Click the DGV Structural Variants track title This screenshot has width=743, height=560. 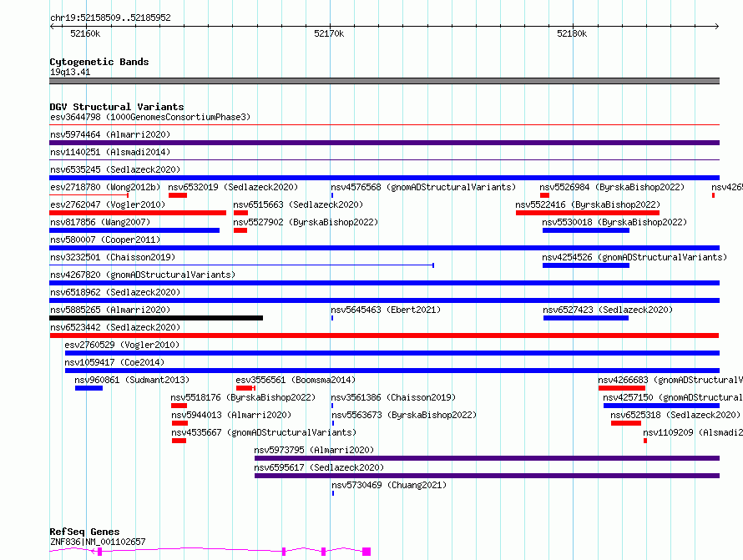pos(117,107)
